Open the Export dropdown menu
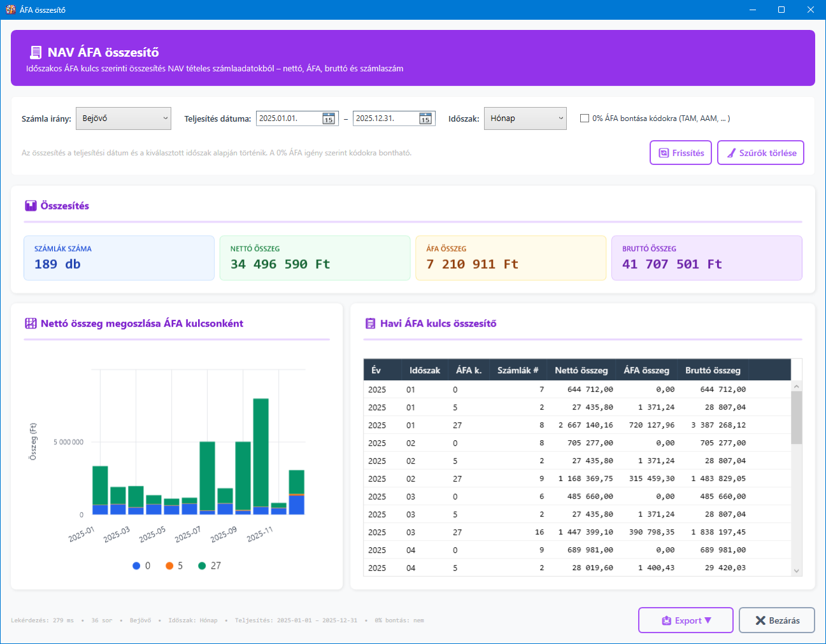The height and width of the screenshot is (644, 826). 686,620
